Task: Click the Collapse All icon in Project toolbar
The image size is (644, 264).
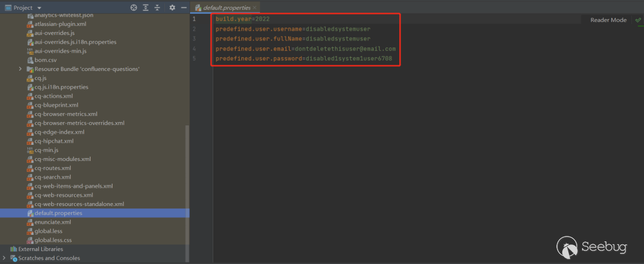Action: tap(157, 8)
